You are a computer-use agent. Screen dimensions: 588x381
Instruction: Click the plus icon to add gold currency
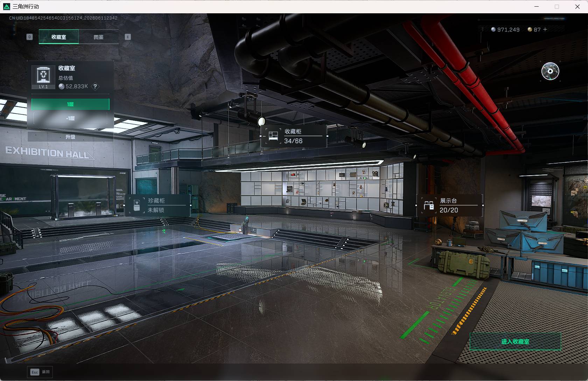[x=545, y=30]
